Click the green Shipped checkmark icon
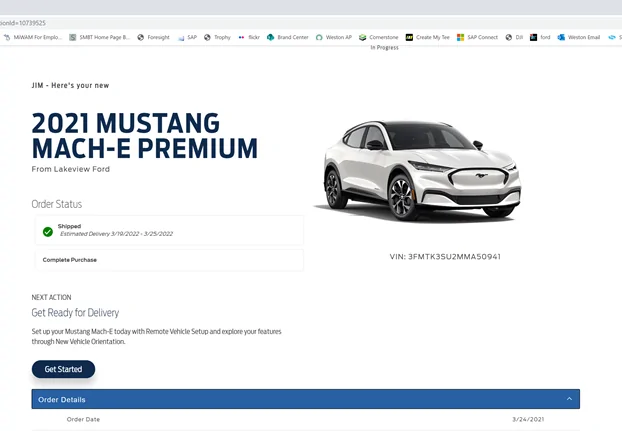The width and height of the screenshot is (622, 431). (48, 232)
